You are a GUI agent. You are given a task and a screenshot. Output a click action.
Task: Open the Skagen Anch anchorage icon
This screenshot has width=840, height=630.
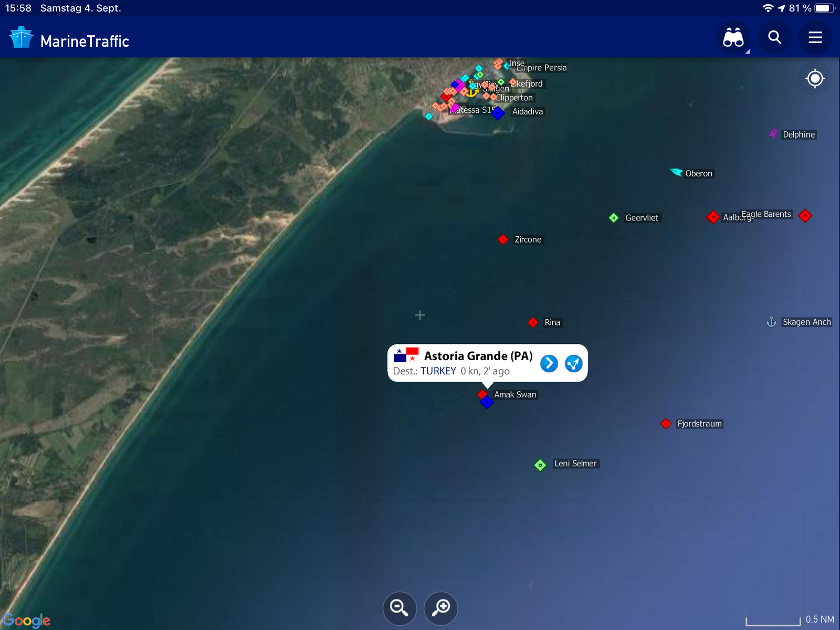point(771,322)
